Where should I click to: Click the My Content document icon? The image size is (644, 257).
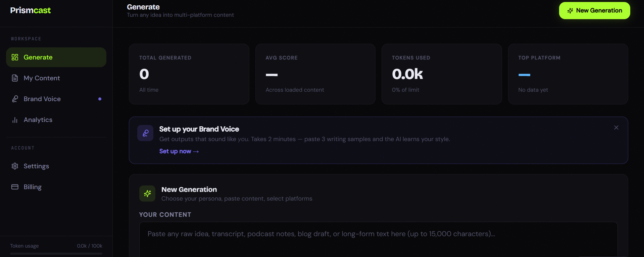tap(15, 78)
